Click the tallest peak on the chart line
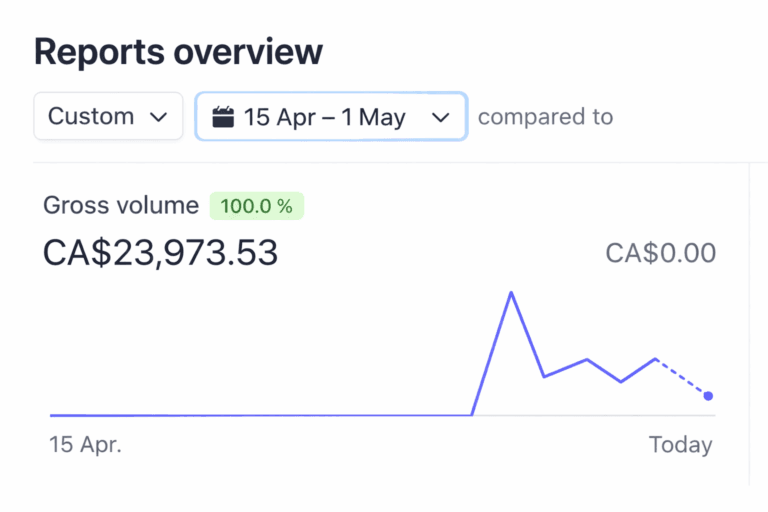This screenshot has height=512, width=768. pos(511,293)
